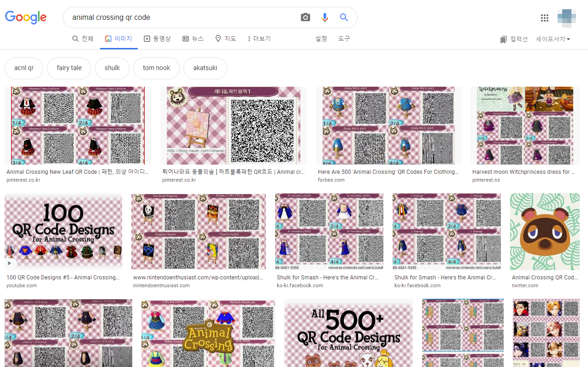This screenshot has height=367, width=588.
Task: Open the Hinamori Amu Uniform QR image
Action: click(x=77, y=125)
